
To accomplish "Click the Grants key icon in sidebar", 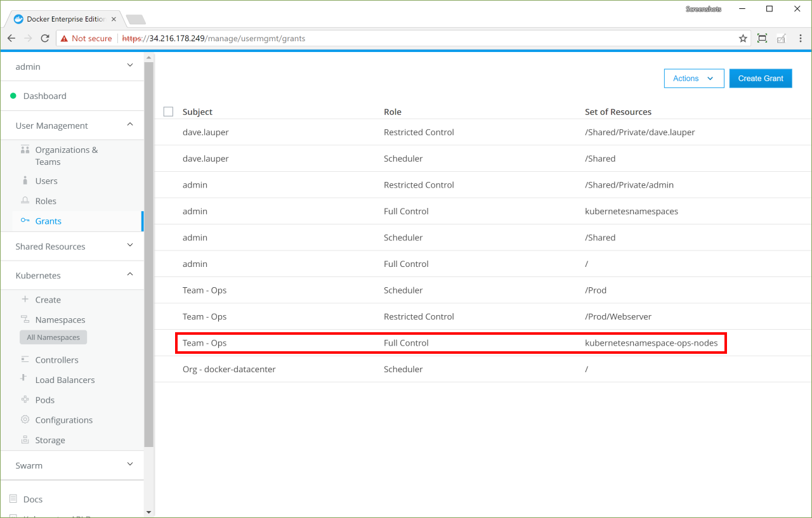I will (25, 221).
